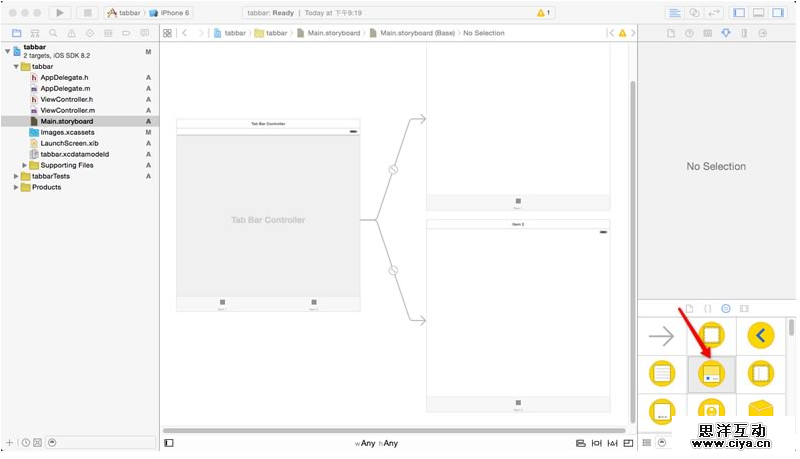This screenshot has width=800, height=459.
Task: Run the tabbar project with Play button
Action: [60, 13]
